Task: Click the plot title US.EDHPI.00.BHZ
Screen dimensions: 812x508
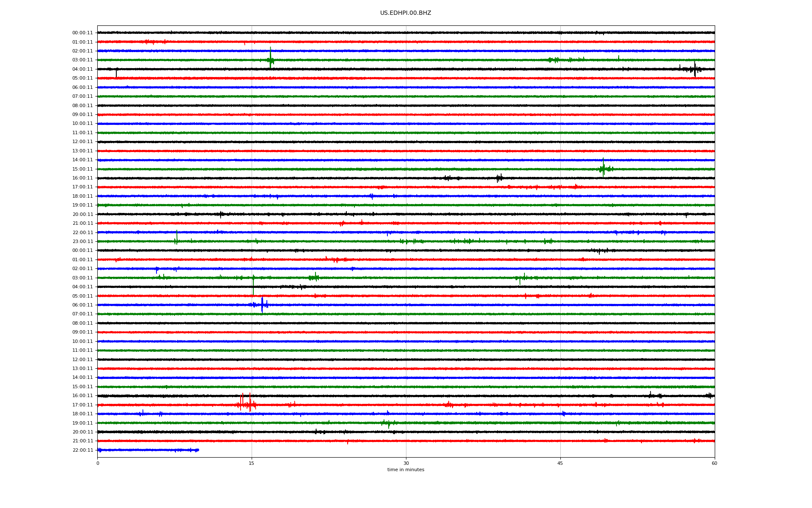Action: (405, 13)
